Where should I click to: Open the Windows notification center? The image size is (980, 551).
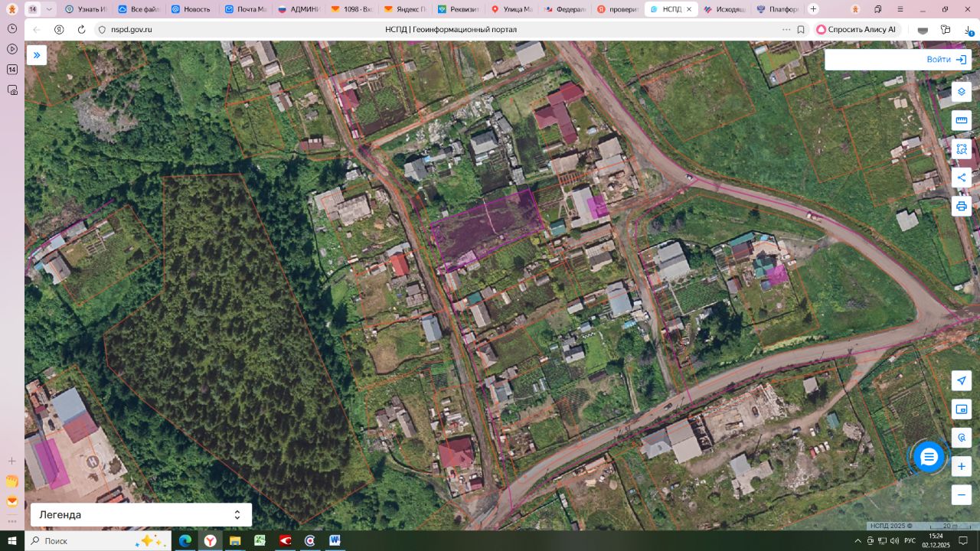click(964, 541)
